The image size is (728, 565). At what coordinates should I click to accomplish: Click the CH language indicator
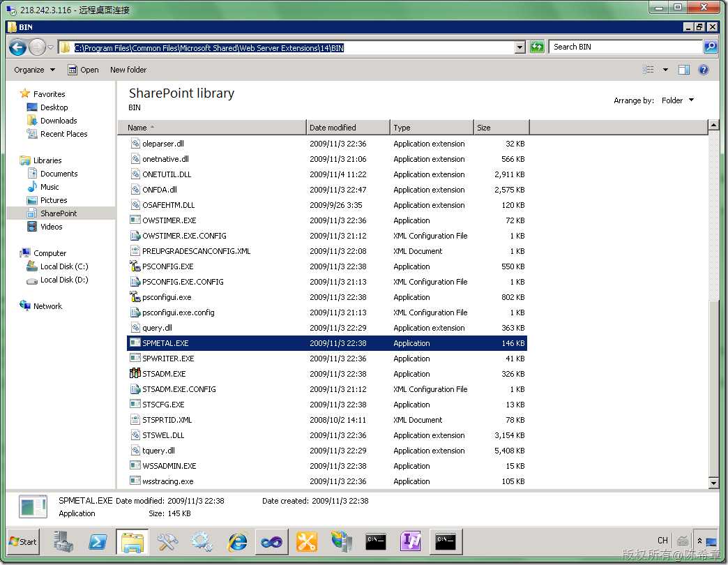click(x=662, y=541)
